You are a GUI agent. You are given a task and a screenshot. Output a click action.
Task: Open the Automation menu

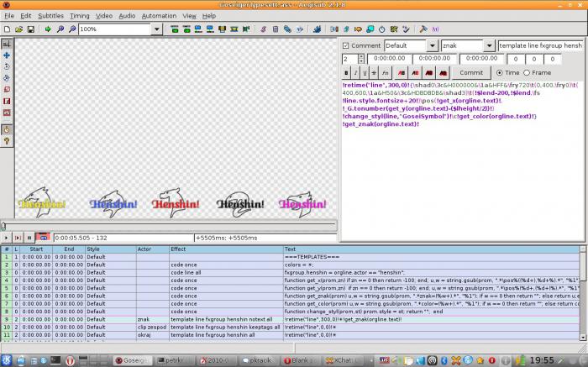coord(159,16)
